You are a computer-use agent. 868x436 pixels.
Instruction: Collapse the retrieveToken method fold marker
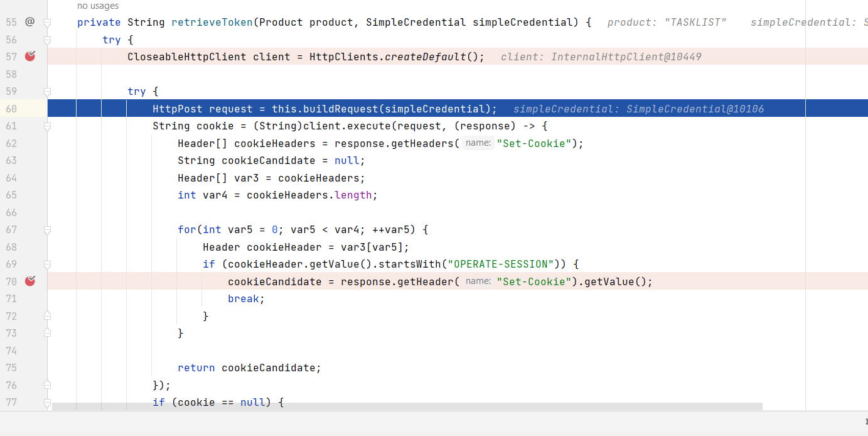(x=47, y=23)
